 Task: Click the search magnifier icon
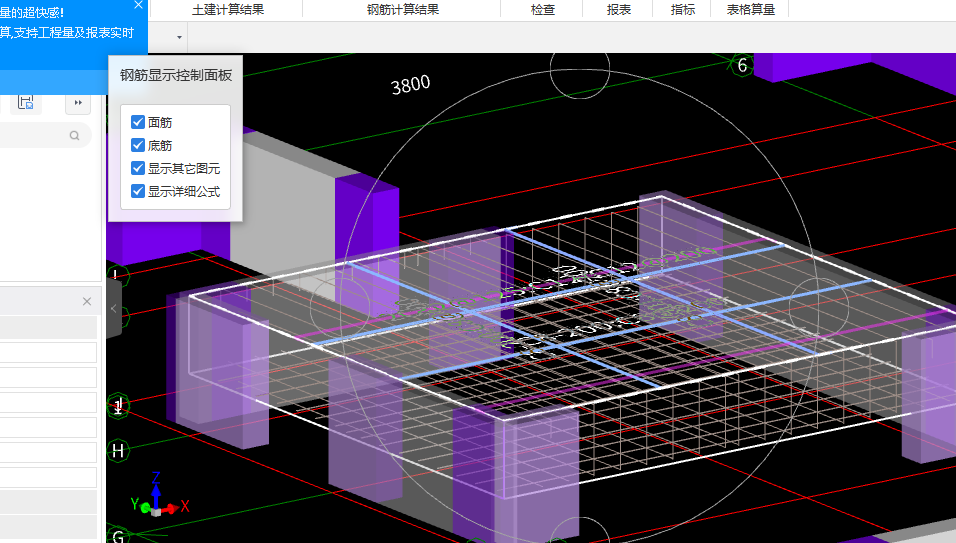[x=74, y=135]
